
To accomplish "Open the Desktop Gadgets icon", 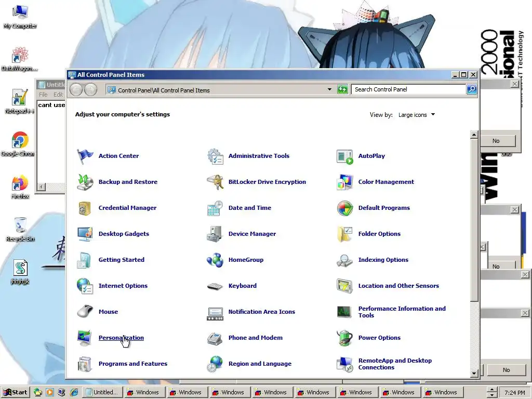I will (85, 234).
